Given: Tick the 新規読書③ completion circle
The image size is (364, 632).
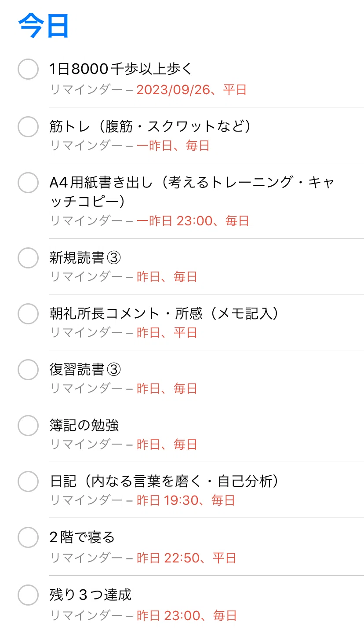Looking at the screenshot, I should point(28,258).
